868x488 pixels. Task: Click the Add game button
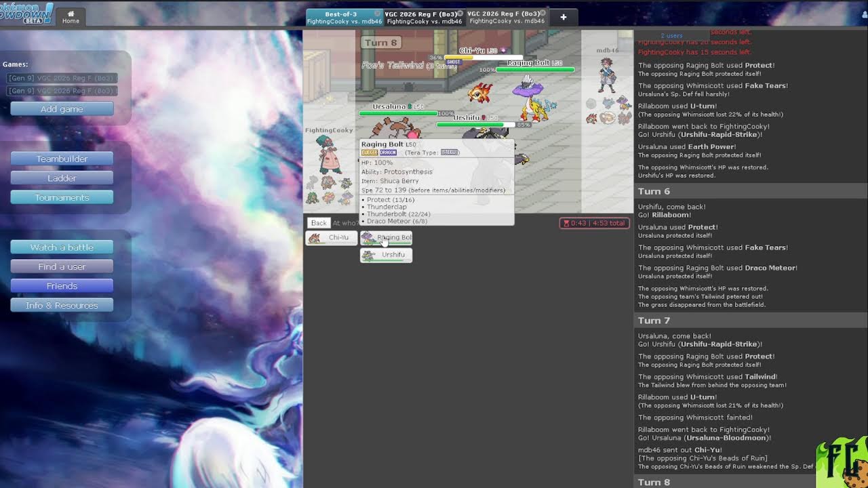62,109
